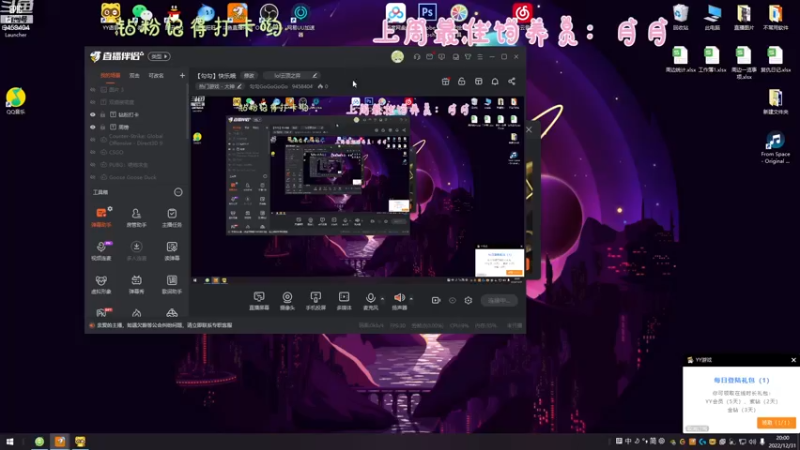Expand the speaker options arrow

click(x=411, y=299)
